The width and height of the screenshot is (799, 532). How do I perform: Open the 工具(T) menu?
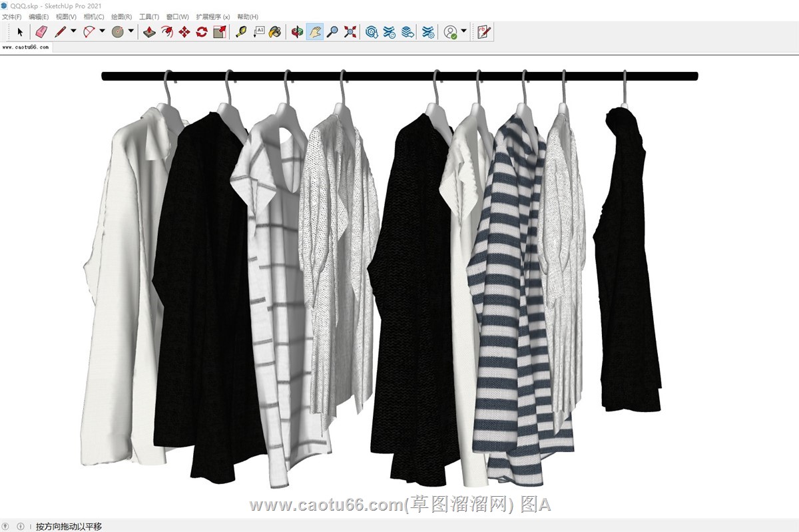pos(149,17)
